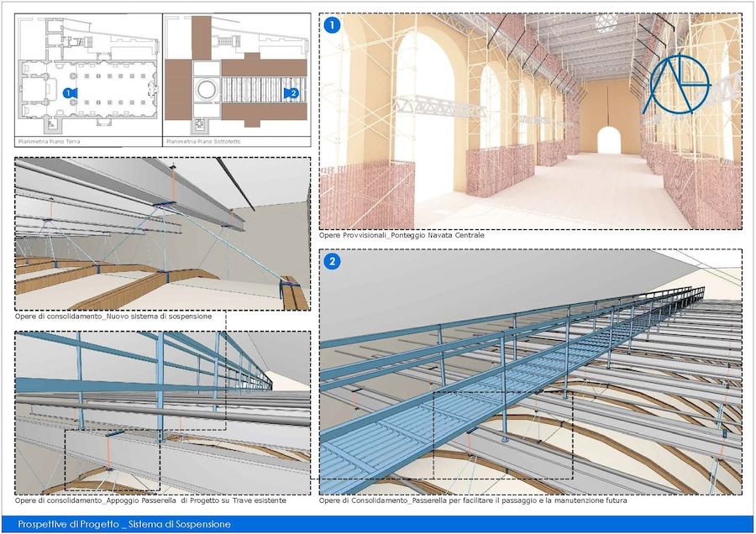Open the maintenance walkway perspective render
Screen dimensions: 756x534
tap(530, 372)
